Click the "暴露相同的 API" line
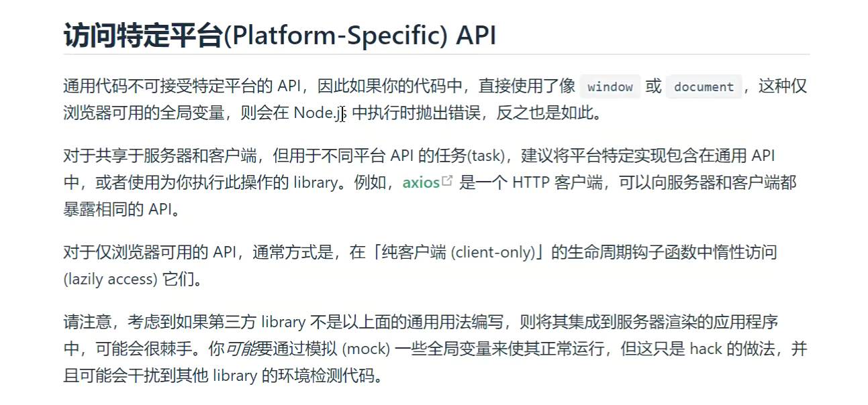The image size is (868, 405). pos(121,209)
